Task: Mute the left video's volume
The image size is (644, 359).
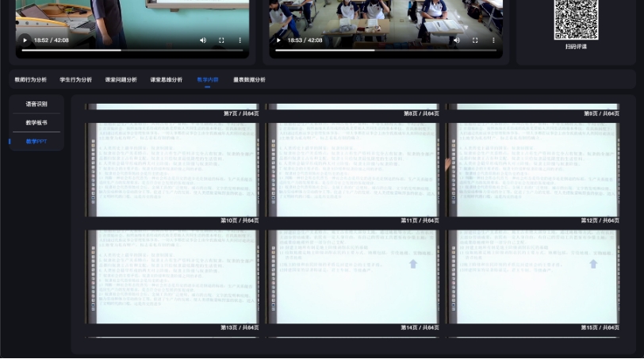Action: tap(203, 40)
